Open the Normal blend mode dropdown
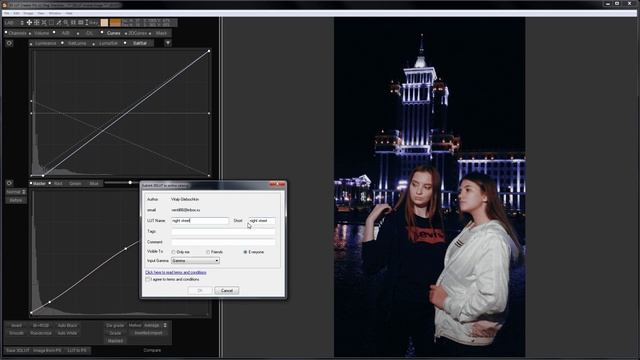640x360 pixels. click(x=16, y=192)
